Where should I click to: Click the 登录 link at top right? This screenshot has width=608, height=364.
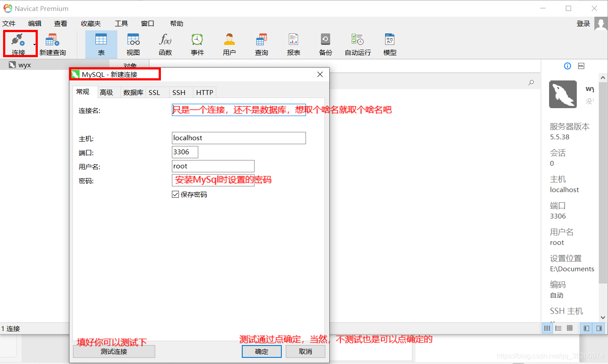point(583,24)
